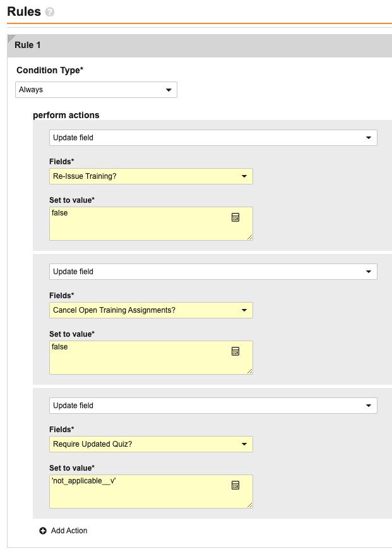The width and height of the screenshot is (392, 556).
Task: Click resize grip of the not_applicable__v value box
Action: (x=249, y=505)
